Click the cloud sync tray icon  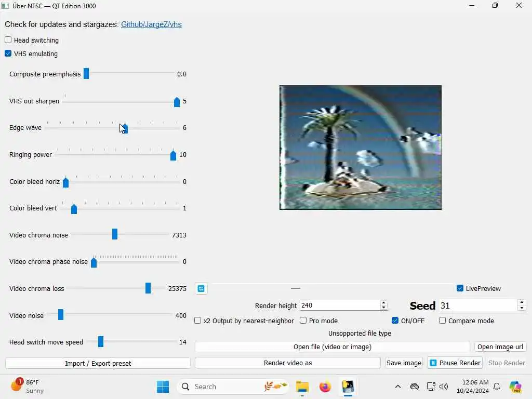tap(415, 387)
